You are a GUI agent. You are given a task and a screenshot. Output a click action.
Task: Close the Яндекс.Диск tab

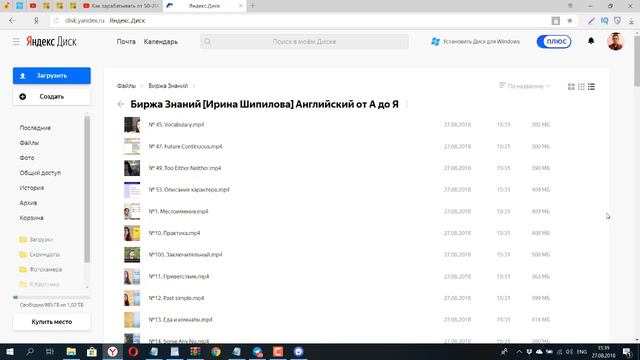[240, 6]
